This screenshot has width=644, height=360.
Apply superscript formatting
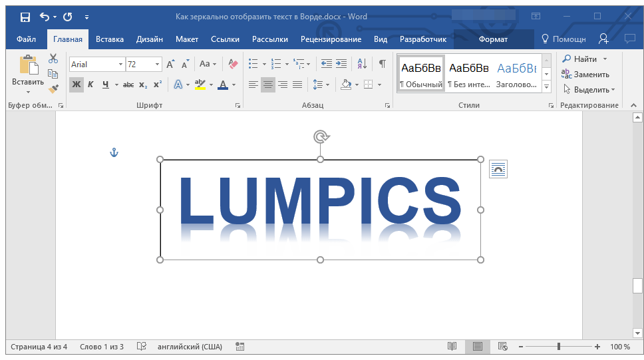pyautogui.click(x=158, y=85)
